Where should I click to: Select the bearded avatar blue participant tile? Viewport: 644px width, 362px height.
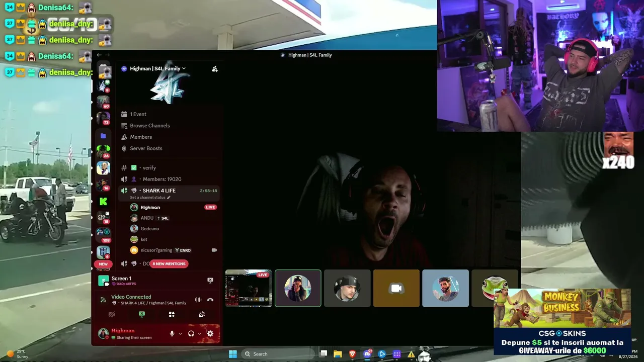[445, 288]
